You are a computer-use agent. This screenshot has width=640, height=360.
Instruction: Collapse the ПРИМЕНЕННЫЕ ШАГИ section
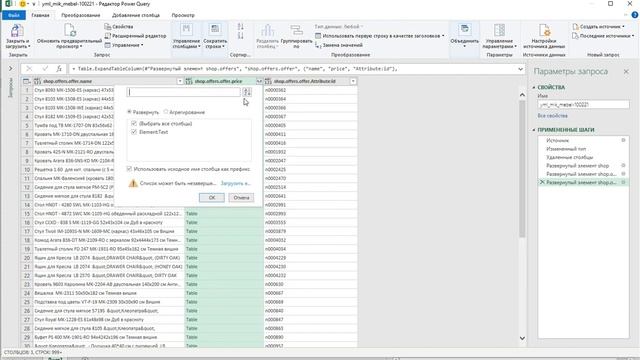pyautogui.click(x=534, y=130)
